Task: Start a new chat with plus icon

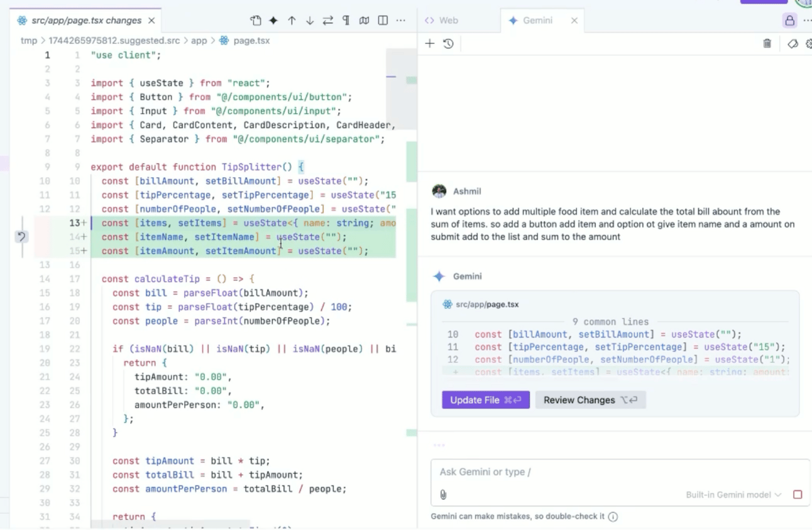Action: click(430, 43)
